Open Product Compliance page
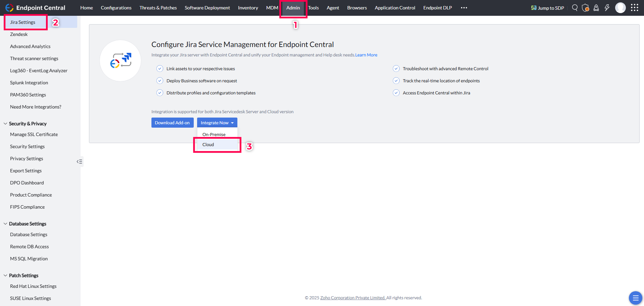Viewport: 644px width, 306px height. tap(31, 195)
